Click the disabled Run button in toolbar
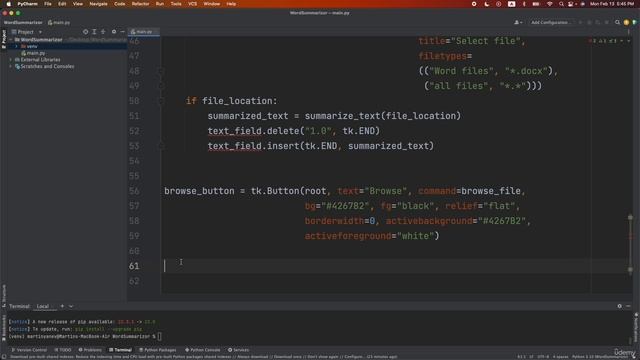The image size is (640, 360). [x=580, y=22]
